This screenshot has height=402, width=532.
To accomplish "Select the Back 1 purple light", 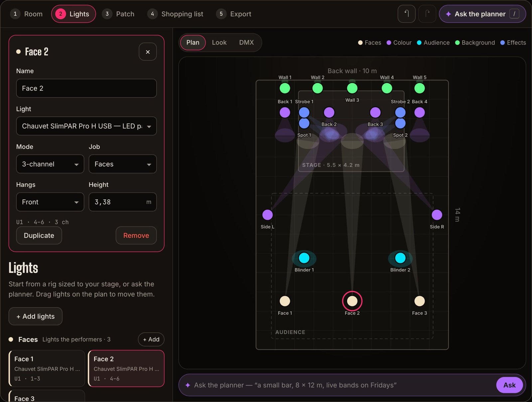I will coord(285,112).
